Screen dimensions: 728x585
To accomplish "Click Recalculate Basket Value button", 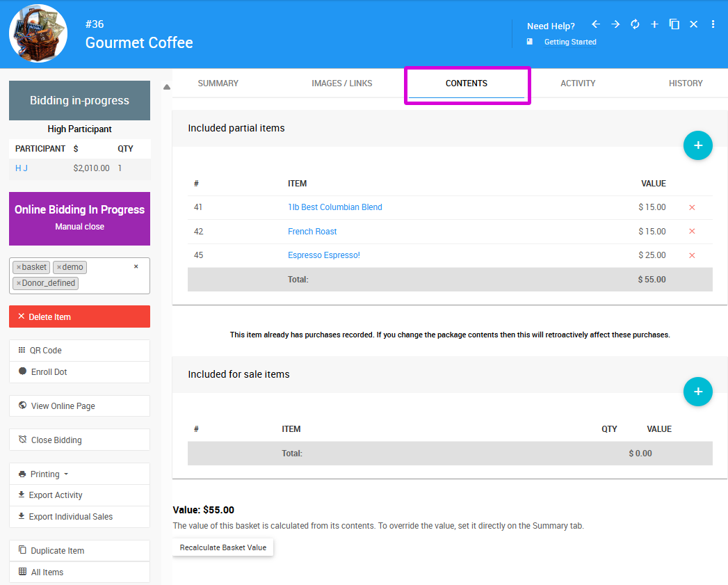I will (x=223, y=547).
